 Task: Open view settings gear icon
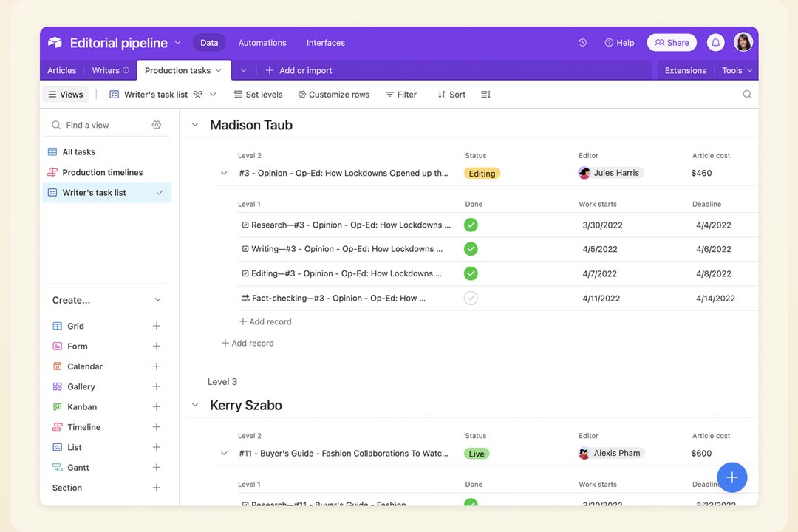[x=157, y=126]
